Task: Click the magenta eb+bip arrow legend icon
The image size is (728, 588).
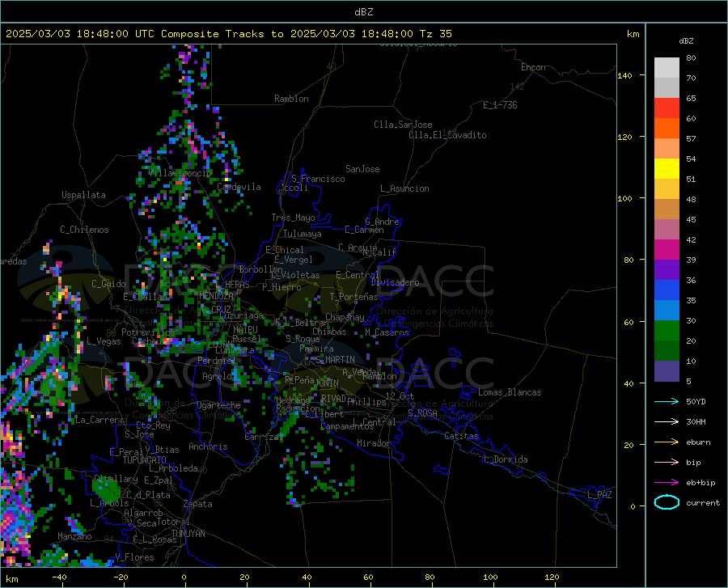Action: 667,483
